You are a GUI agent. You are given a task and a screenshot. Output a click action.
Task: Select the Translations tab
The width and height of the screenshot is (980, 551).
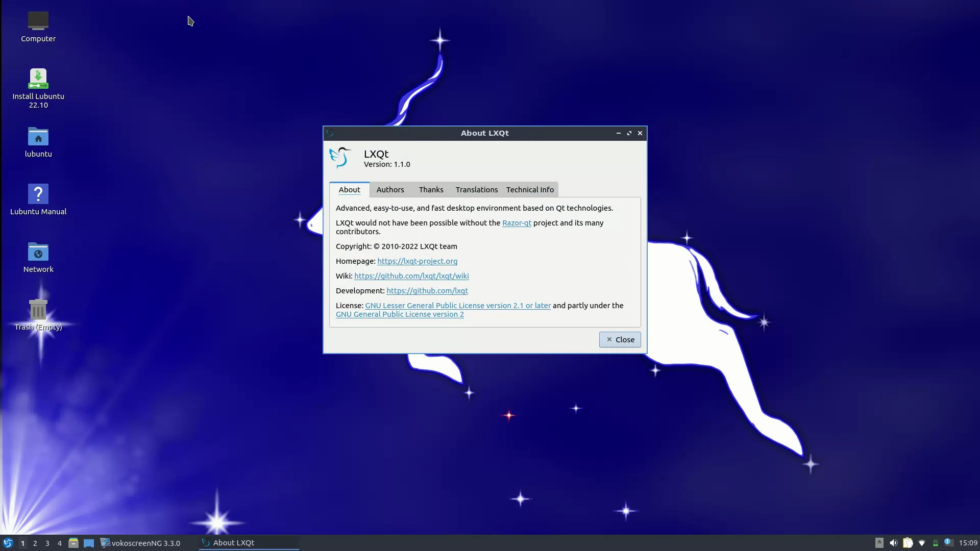[x=477, y=189]
